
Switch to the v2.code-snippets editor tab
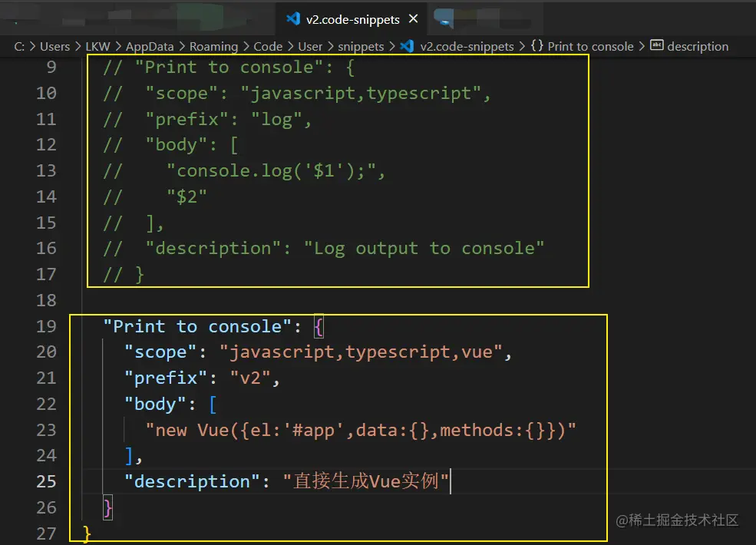(352, 19)
